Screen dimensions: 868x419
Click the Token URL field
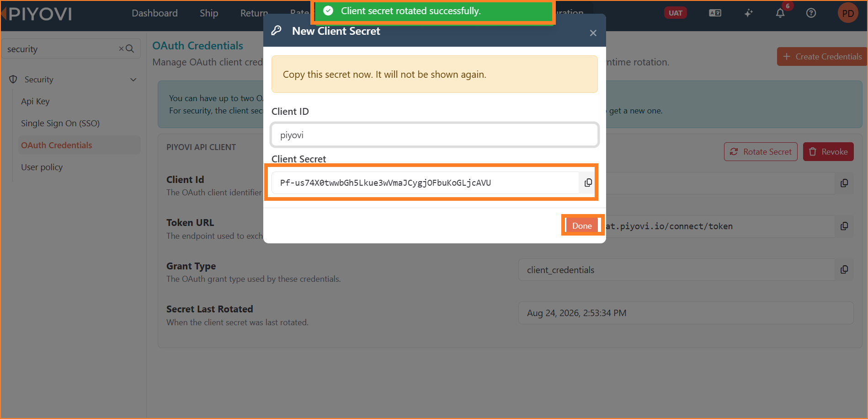(x=720, y=226)
